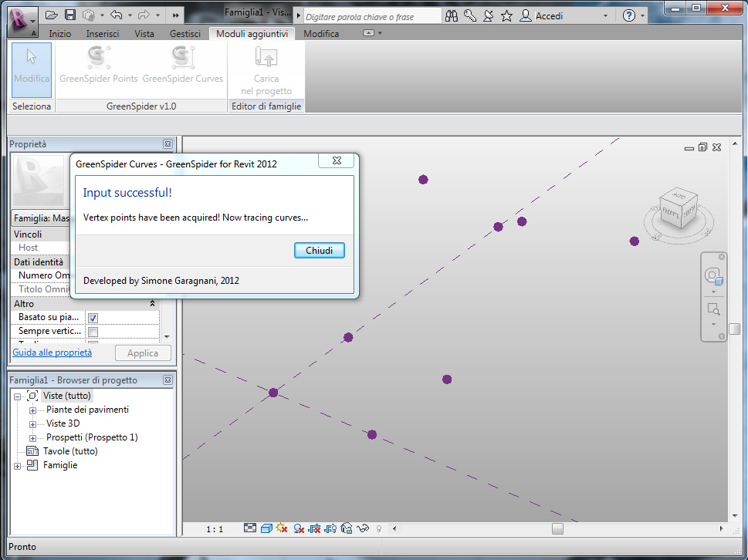This screenshot has height=560, width=748.
Task: Launch the GreenSpider Points tool
Action: [x=99, y=64]
